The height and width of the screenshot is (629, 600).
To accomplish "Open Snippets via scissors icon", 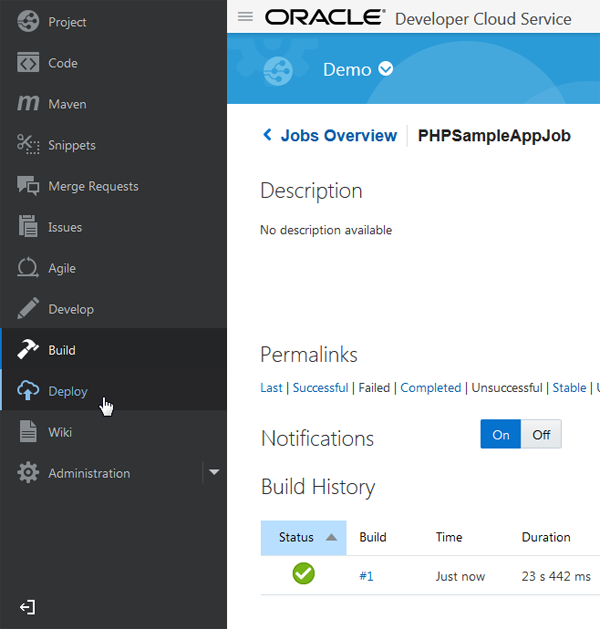I will pos(28,145).
